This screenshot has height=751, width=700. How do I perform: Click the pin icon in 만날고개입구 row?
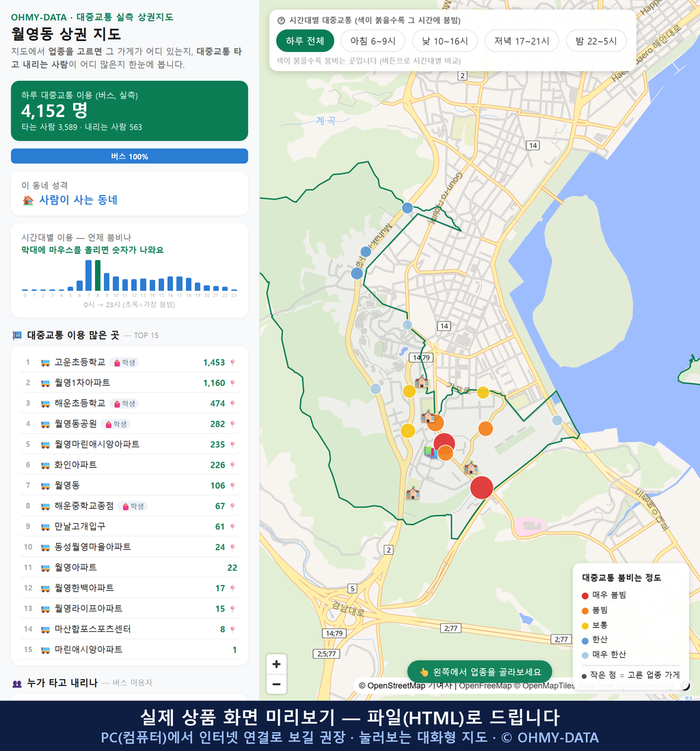[232, 527]
